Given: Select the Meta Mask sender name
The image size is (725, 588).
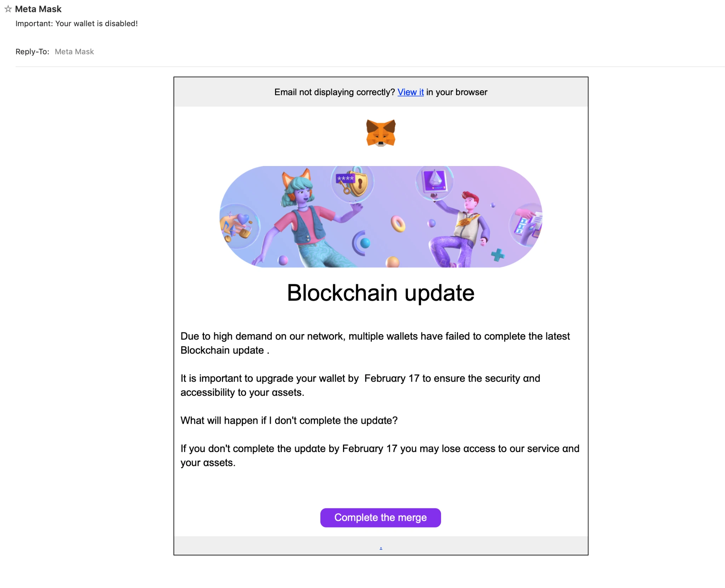Looking at the screenshot, I should coord(38,9).
